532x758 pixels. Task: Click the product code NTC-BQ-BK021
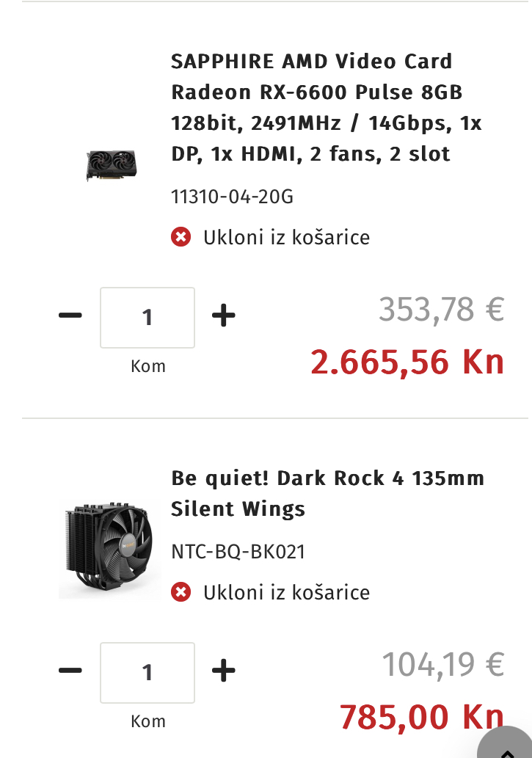pyautogui.click(x=238, y=551)
